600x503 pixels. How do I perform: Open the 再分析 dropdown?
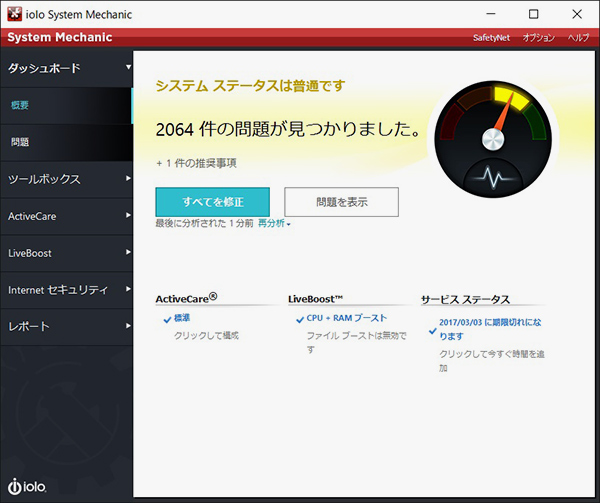coord(274,224)
